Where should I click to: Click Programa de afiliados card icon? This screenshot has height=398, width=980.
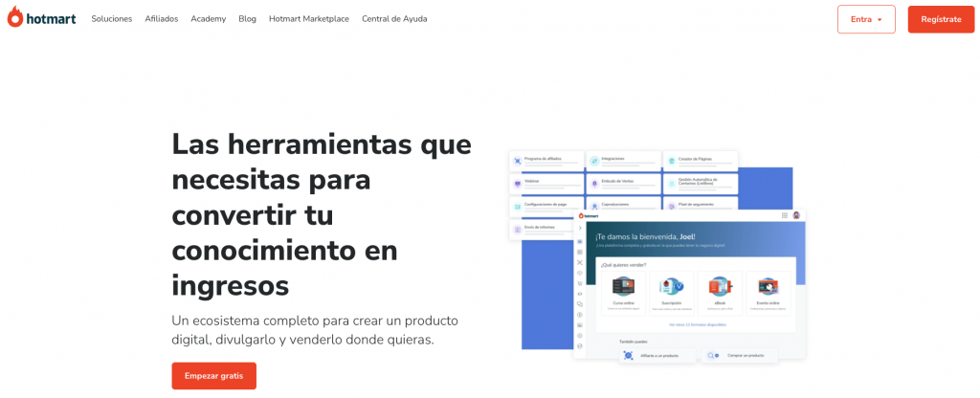point(518,161)
